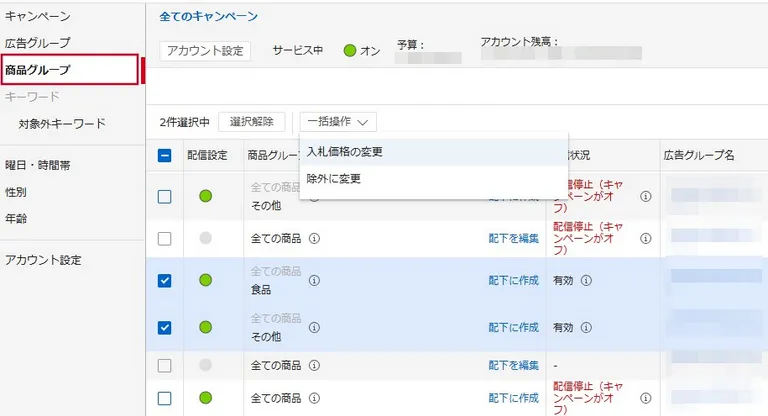Click the info icon beside 食品 product group
768x416 pixels.
[314, 280]
